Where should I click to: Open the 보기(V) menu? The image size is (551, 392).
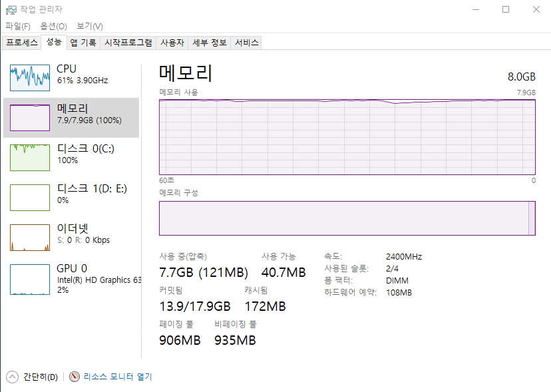click(89, 26)
